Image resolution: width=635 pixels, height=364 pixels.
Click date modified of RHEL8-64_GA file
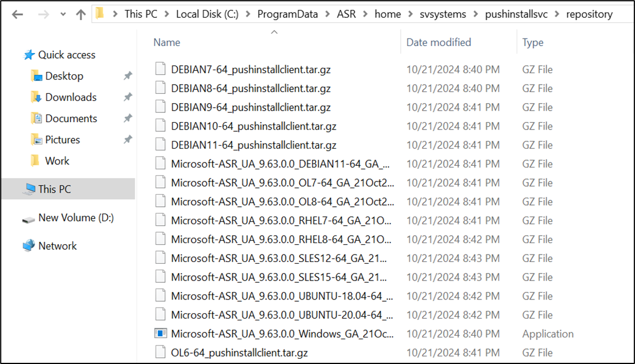tap(453, 239)
